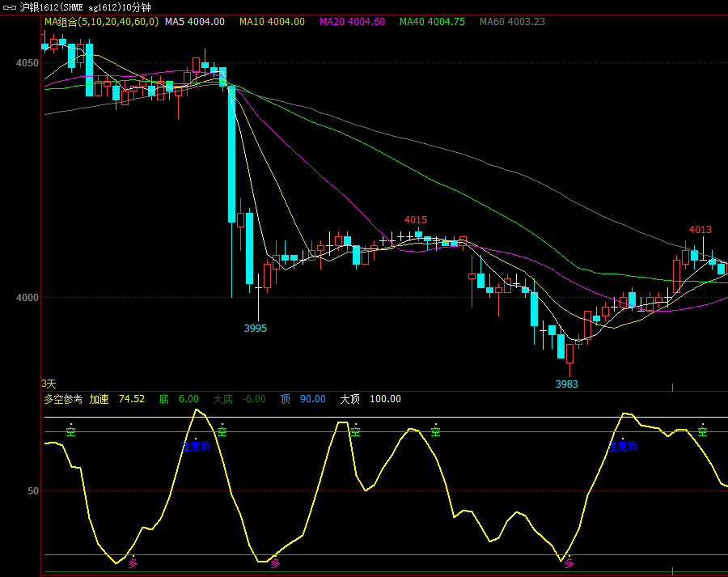Click the 加速 74.52 indicator value
The width and height of the screenshot is (728, 577).
point(117,399)
